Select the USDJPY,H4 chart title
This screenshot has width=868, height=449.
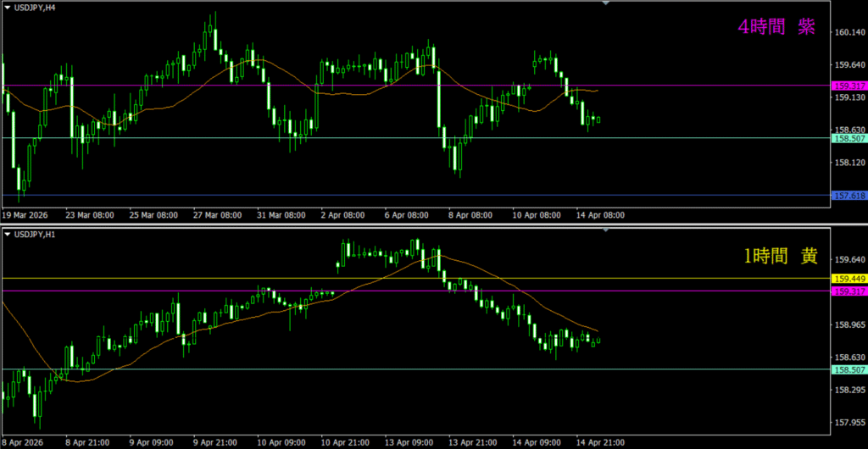(x=36, y=8)
